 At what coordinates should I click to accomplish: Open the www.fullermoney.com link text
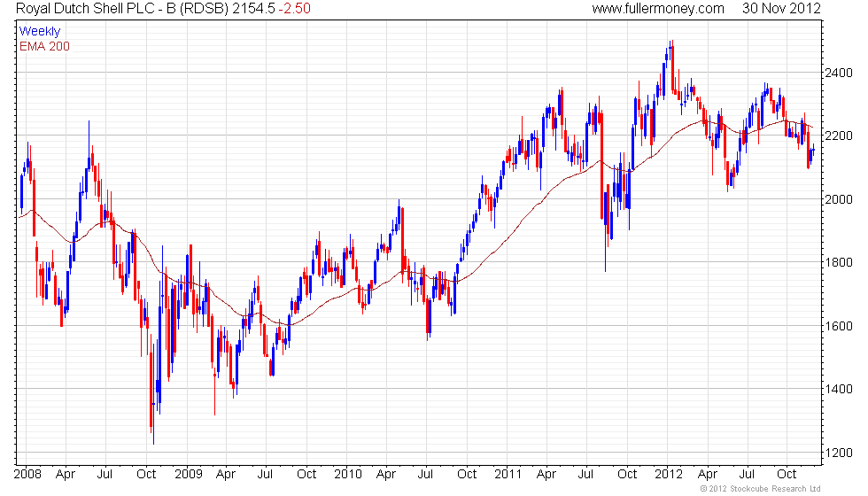click(x=657, y=8)
